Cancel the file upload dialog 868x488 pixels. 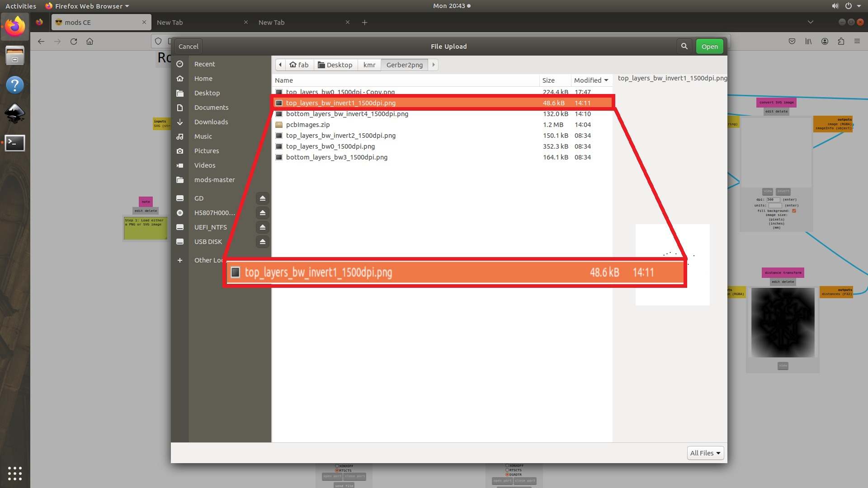(188, 46)
